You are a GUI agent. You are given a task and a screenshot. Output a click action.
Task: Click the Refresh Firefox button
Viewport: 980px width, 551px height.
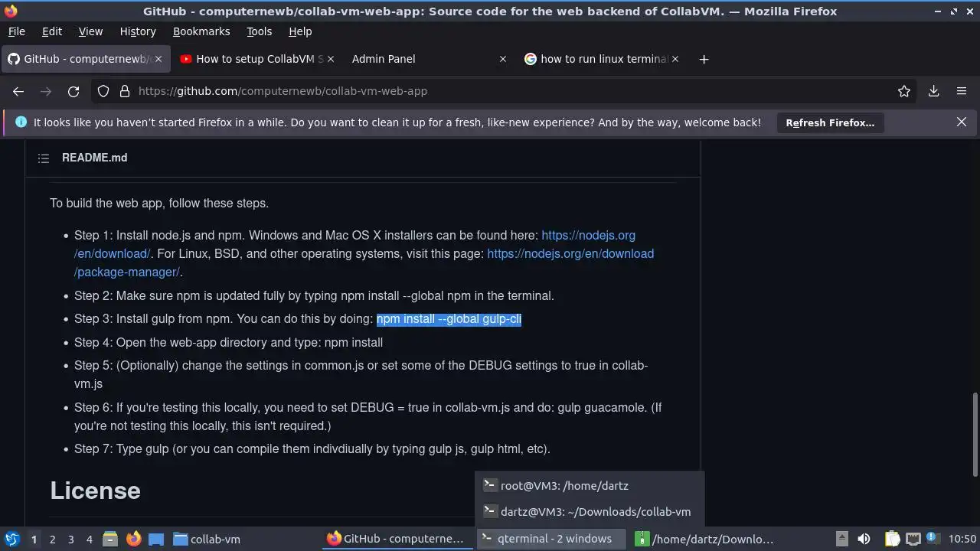[x=830, y=122]
